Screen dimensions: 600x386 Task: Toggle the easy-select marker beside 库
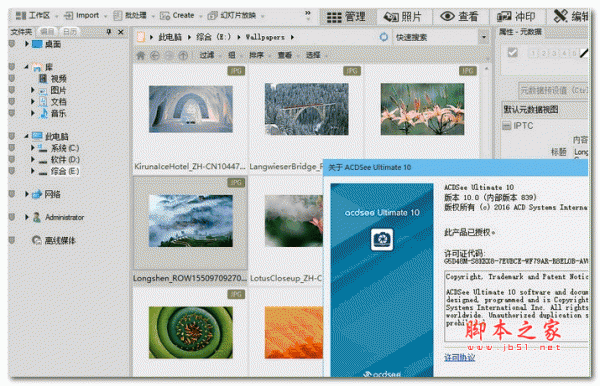click(12, 67)
